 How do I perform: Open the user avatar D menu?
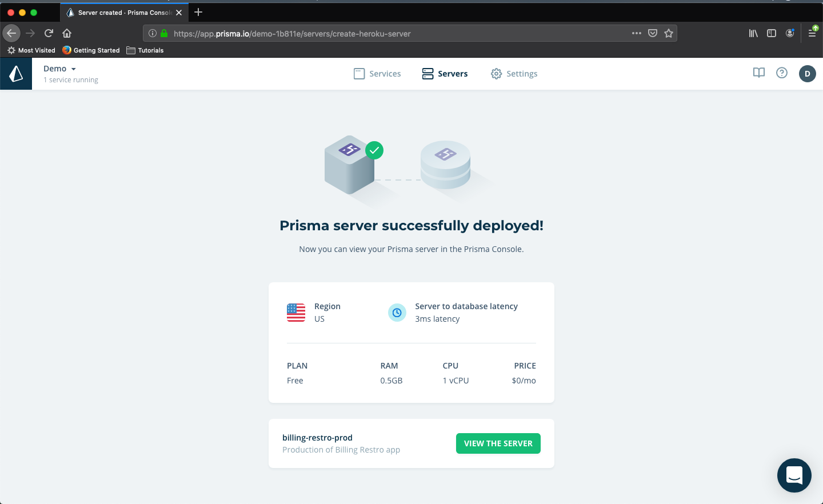click(807, 74)
